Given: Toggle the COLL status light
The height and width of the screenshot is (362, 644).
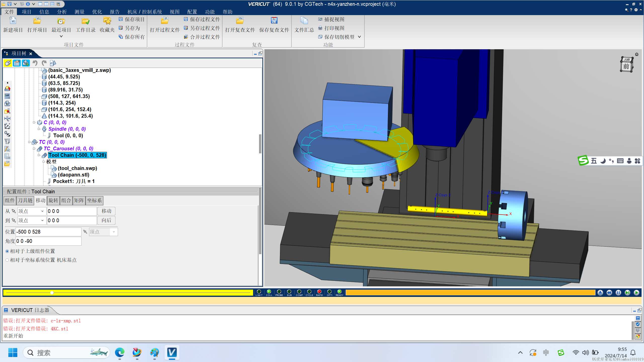Looking at the screenshot, I should click(269, 292).
